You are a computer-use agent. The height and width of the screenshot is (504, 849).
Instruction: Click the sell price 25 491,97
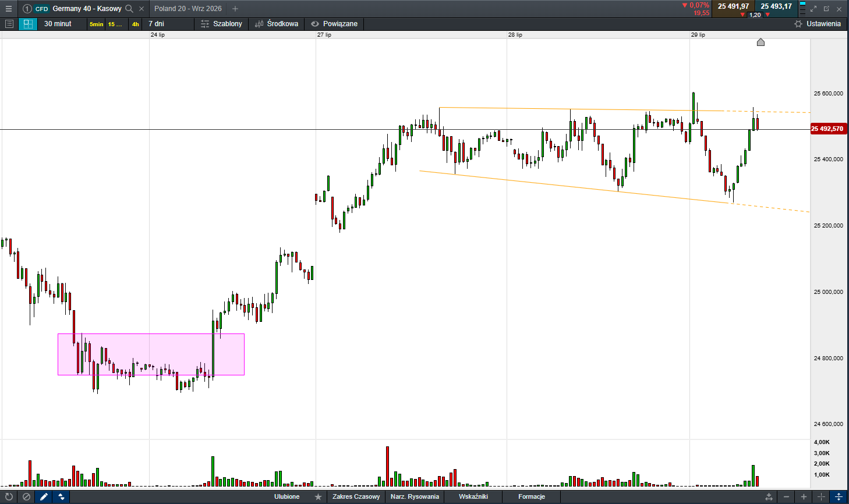[733, 6]
